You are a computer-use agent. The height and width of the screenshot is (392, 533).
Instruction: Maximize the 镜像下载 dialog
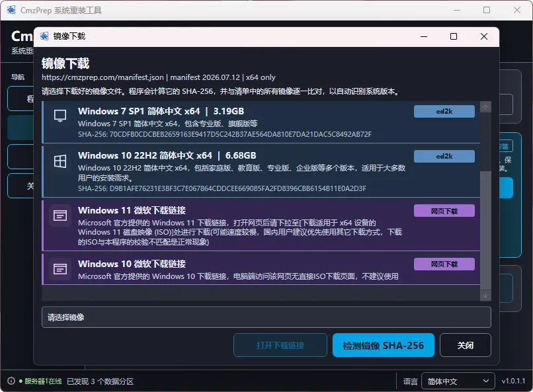(454, 36)
